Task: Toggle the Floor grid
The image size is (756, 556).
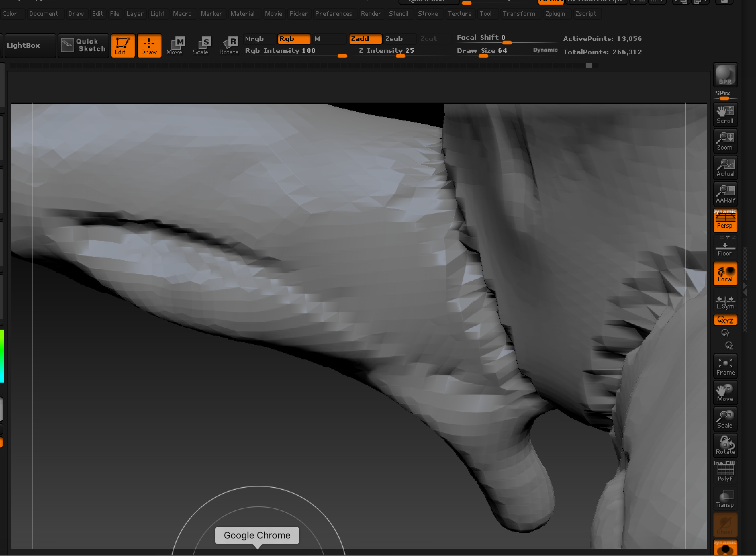Action: [x=725, y=249]
